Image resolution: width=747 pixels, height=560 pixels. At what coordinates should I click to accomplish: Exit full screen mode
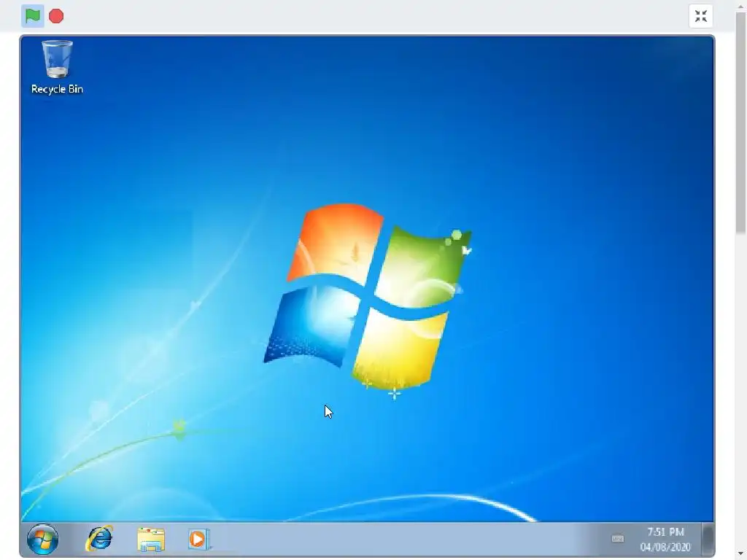click(x=701, y=16)
